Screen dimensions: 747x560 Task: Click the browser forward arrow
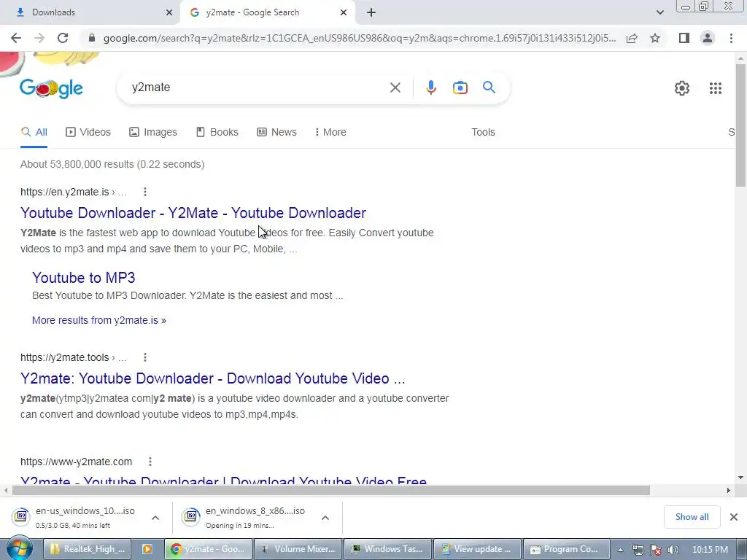click(39, 38)
